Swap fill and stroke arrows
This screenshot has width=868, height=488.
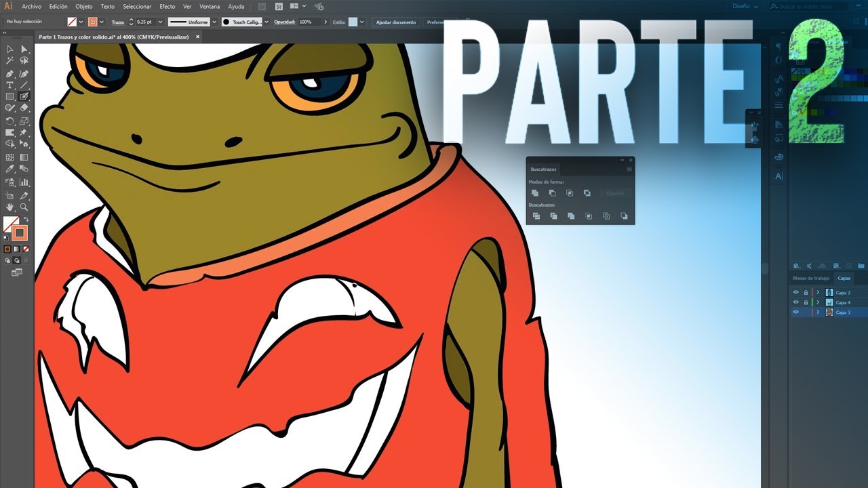click(26, 220)
